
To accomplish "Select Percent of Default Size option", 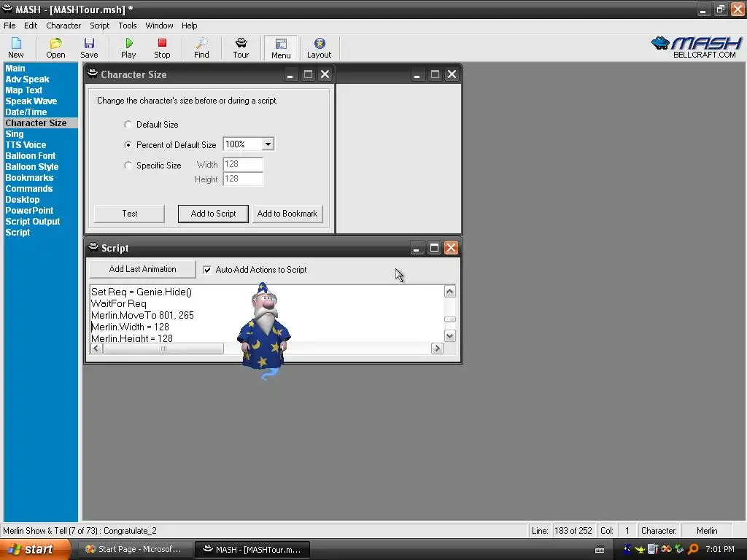I will (x=128, y=145).
